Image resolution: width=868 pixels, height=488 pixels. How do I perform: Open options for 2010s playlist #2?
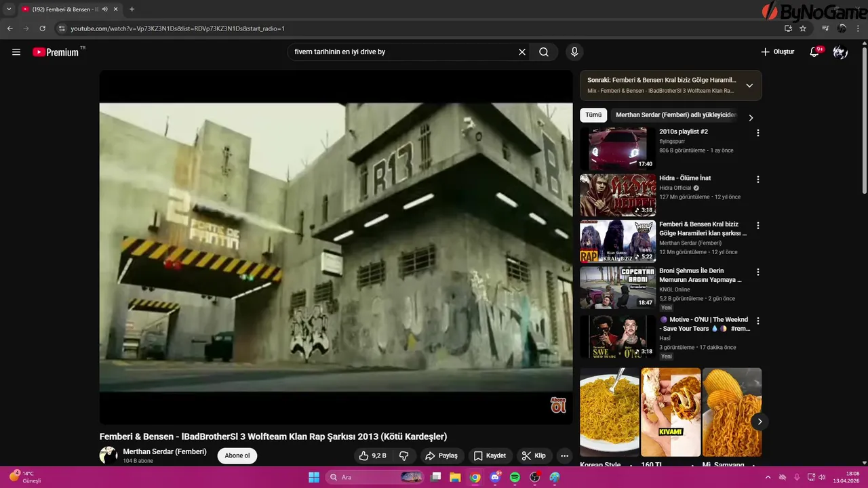point(758,133)
